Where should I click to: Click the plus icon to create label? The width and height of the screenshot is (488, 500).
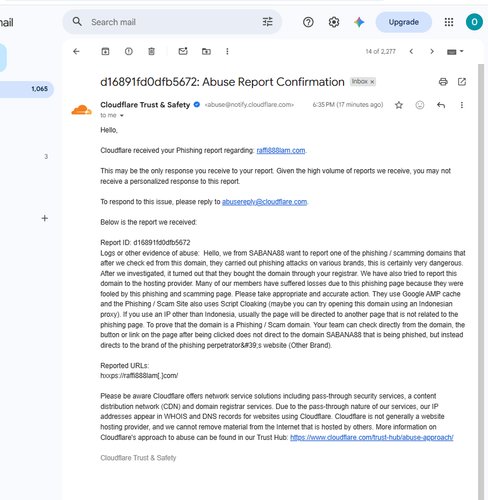(44, 218)
